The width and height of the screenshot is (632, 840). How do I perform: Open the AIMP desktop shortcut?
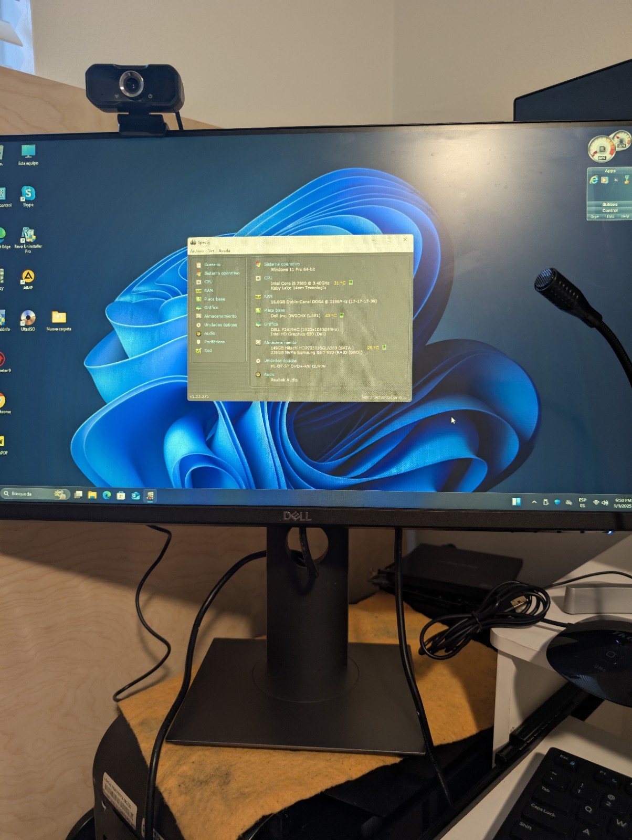[28, 277]
